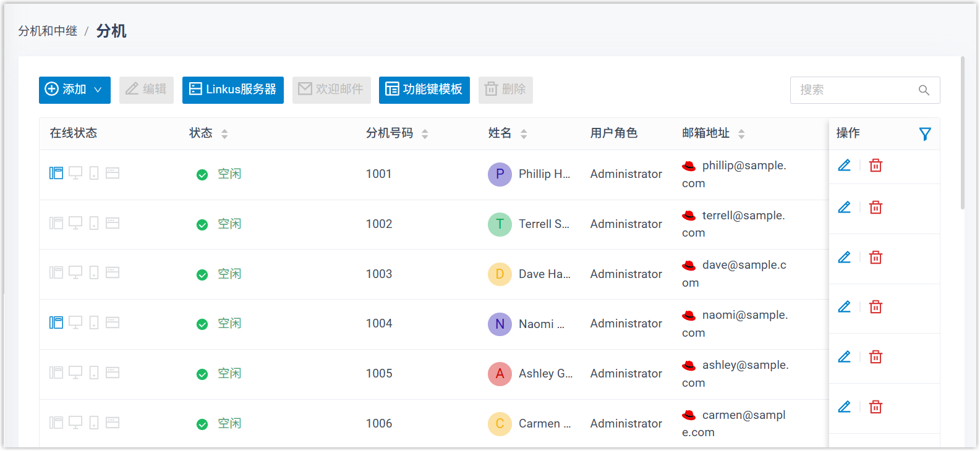Click the search magnifier icon

(924, 90)
